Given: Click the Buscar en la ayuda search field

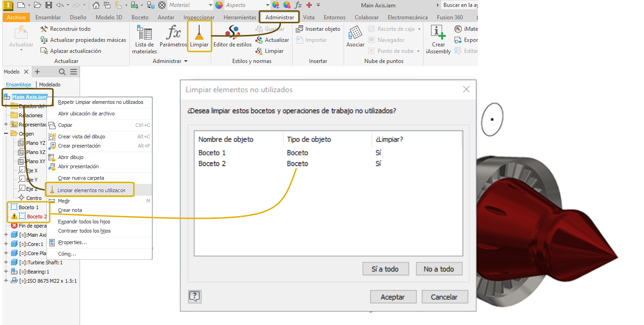Looking at the screenshot, I should (460, 5).
